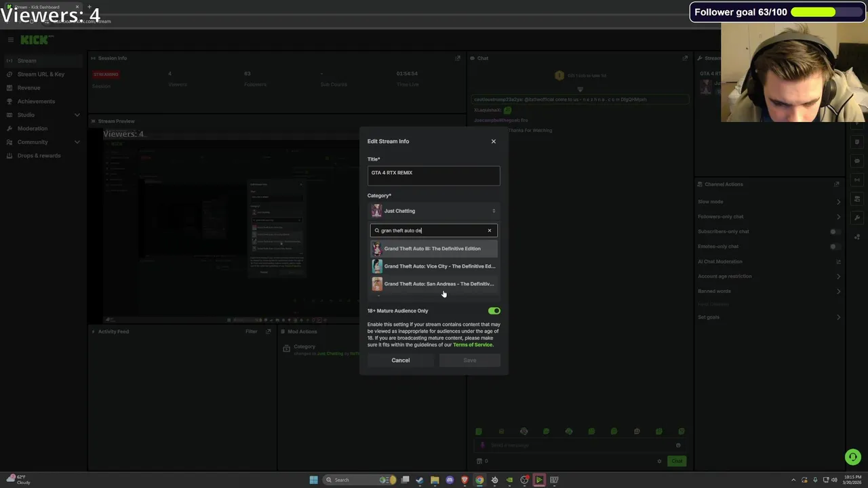Select Grand Theft Auto: San Andreas Definitive Edition
This screenshot has width=868, height=488.
433,284
